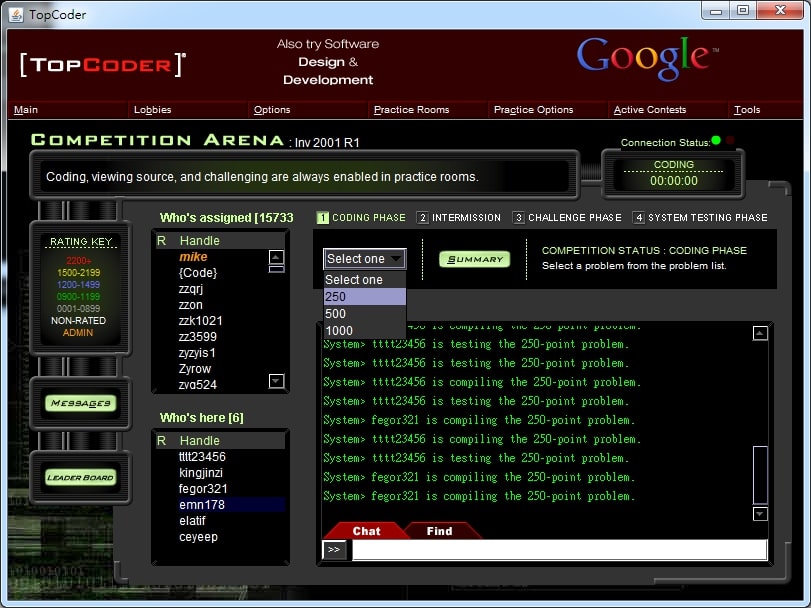
Task: Sort Who's here list by R rating column
Action: (161, 441)
